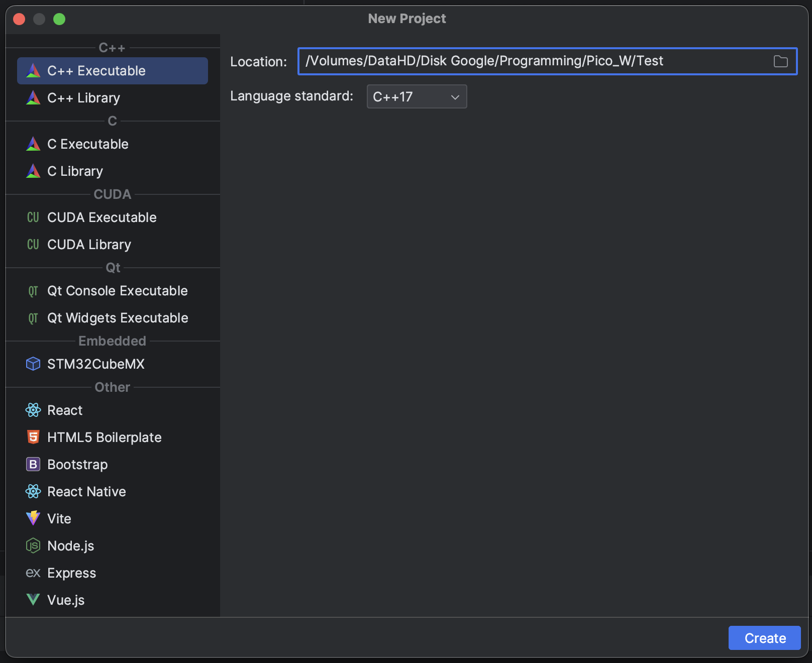
Task: Select the Vite label
Action: pos(59,519)
